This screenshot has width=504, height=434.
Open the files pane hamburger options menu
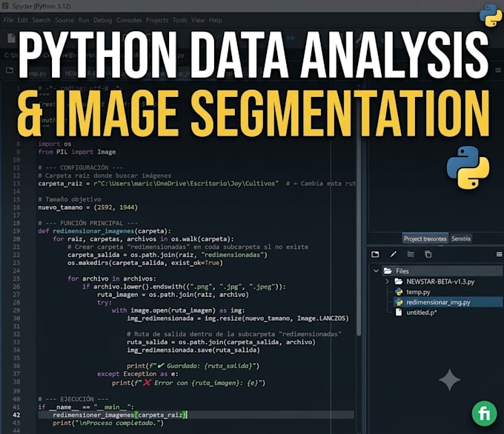point(499,255)
